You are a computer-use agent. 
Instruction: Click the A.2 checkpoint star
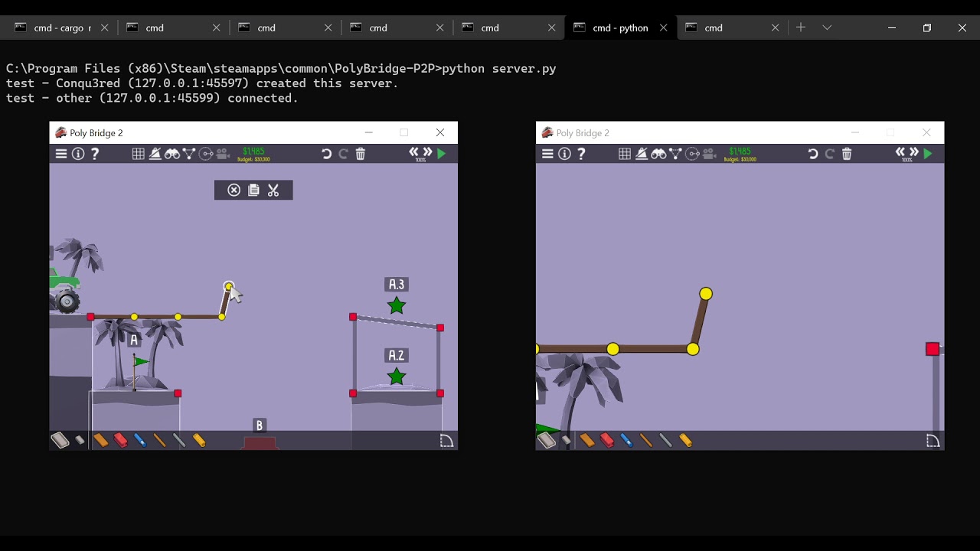click(x=396, y=377)
